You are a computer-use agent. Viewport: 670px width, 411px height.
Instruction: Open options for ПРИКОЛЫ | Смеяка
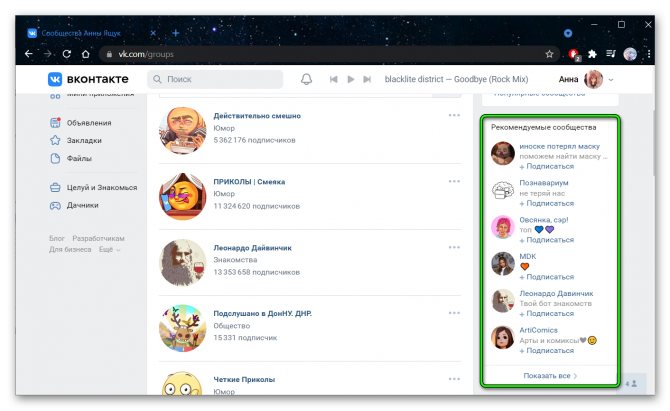(454, 181)
